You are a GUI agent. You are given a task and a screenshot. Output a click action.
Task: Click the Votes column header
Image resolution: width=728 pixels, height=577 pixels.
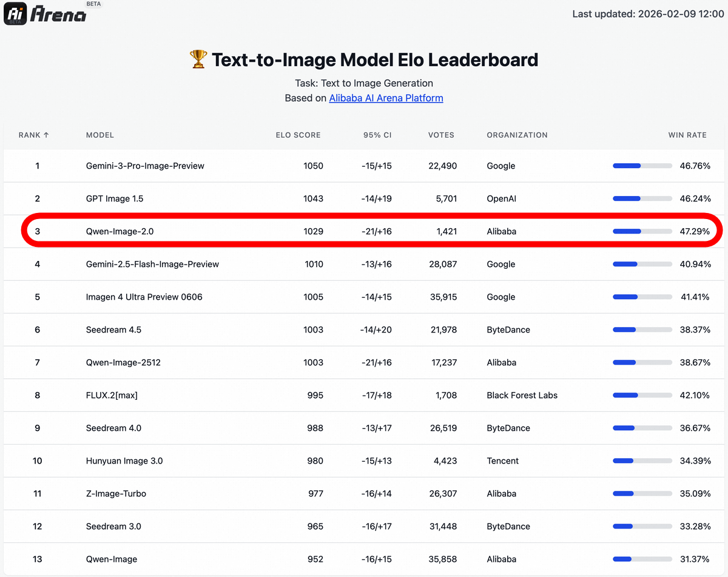click(441, 135)
